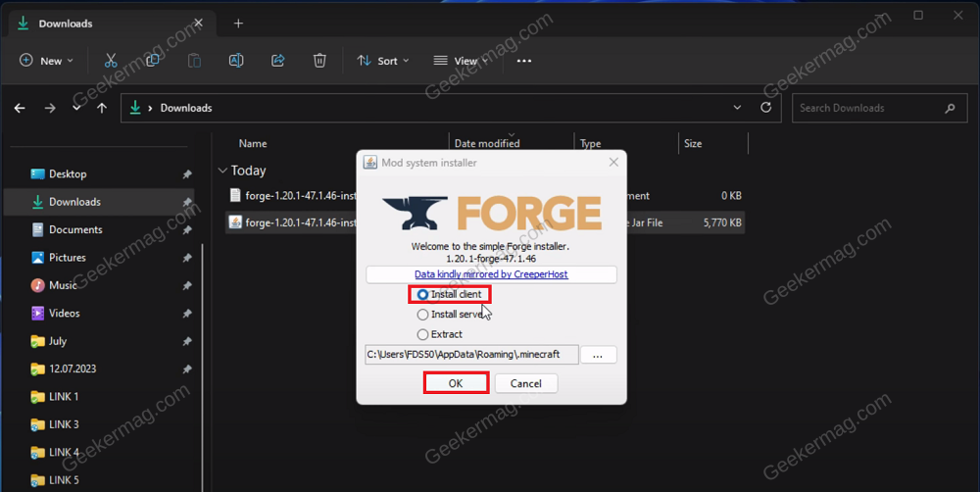
Task: Add a new Explorer tab
Action: pyautogui.click(x=238, y=24)
